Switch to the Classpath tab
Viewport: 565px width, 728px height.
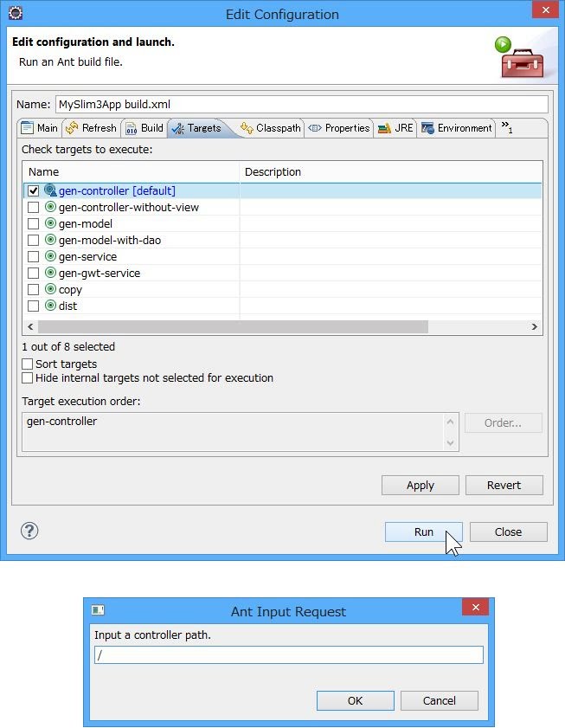tap(271, 128)
